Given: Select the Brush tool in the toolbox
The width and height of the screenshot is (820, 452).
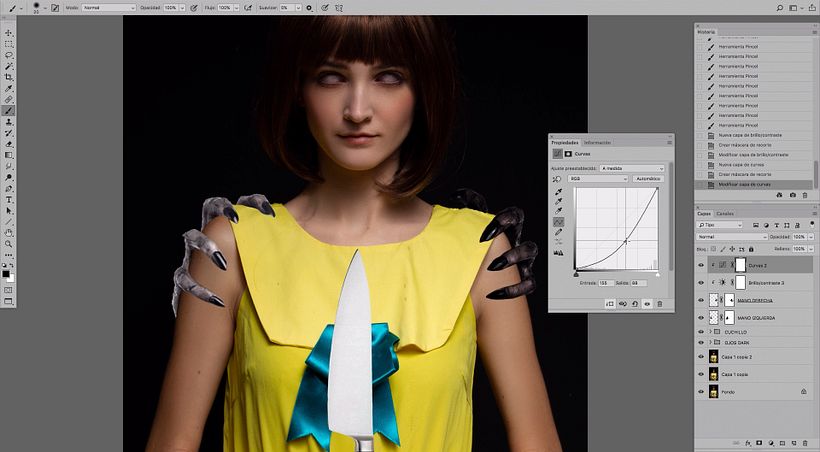Looking at the screenshot, I should pyautogui.click(x=8, y=110).
